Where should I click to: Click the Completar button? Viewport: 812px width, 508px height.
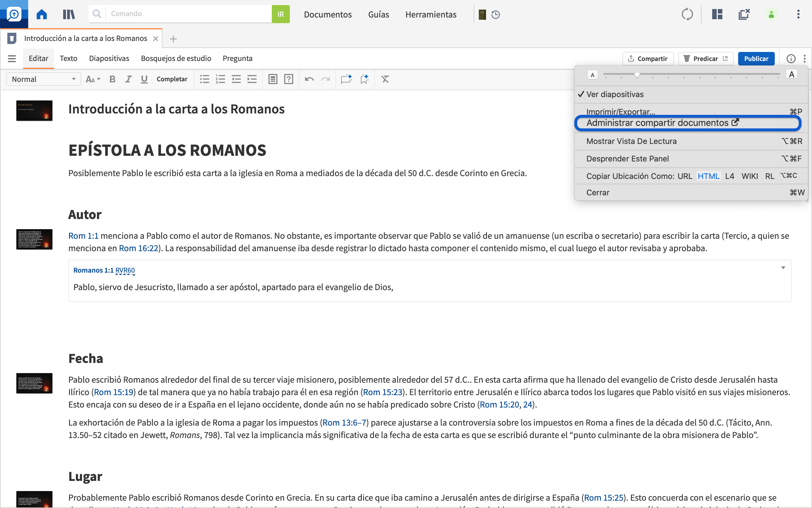click(172, 79)
